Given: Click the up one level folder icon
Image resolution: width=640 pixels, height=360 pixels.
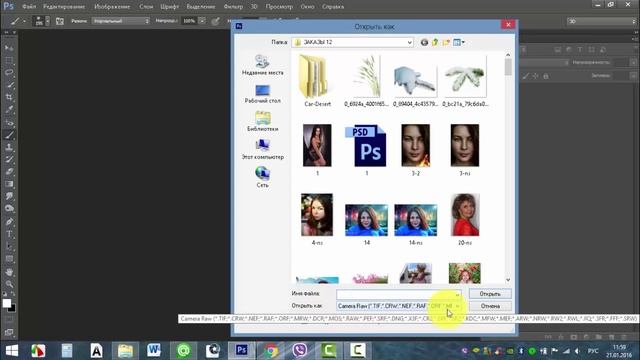Looking at the screenshot, I should 435,42.
